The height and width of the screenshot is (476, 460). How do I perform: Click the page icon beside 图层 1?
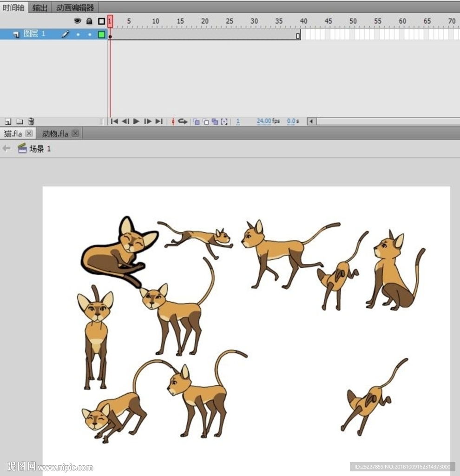point(16,34)
